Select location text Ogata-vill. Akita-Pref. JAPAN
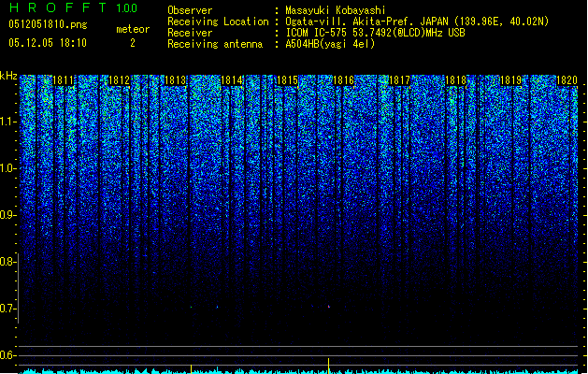This screenshot has width=588, height=374. pos(367,22)
